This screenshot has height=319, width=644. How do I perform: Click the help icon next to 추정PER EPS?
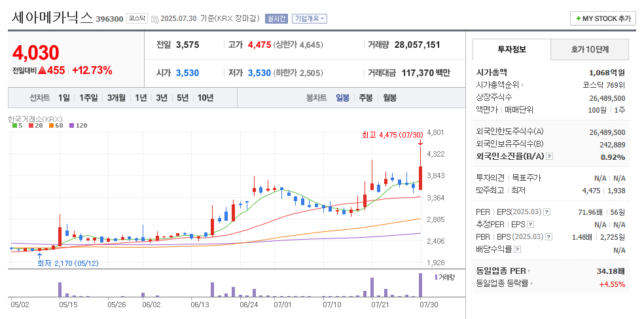coord(531,225)
